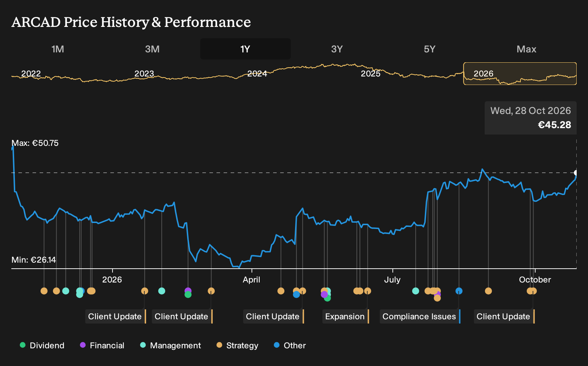588x366 pixels.
Task: Toggle the Management legend filter
Action: coord(171,345)
